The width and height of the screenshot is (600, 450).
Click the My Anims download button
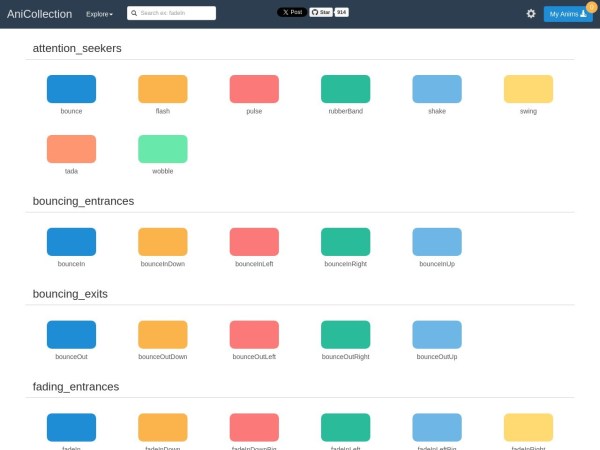[x=567, y=14]
